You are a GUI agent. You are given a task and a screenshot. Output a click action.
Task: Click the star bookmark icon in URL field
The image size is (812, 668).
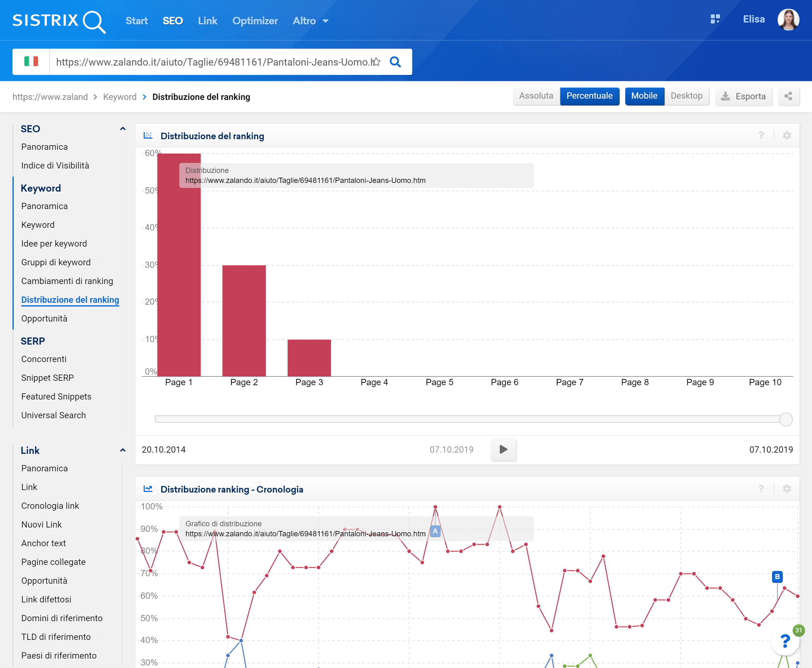point(376,62)
